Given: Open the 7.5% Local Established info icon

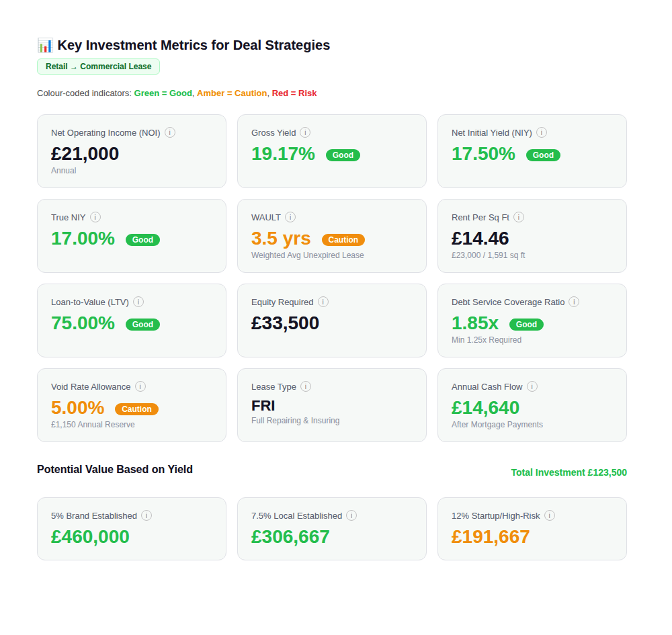Looking at the screenshot, I should 351,515.
